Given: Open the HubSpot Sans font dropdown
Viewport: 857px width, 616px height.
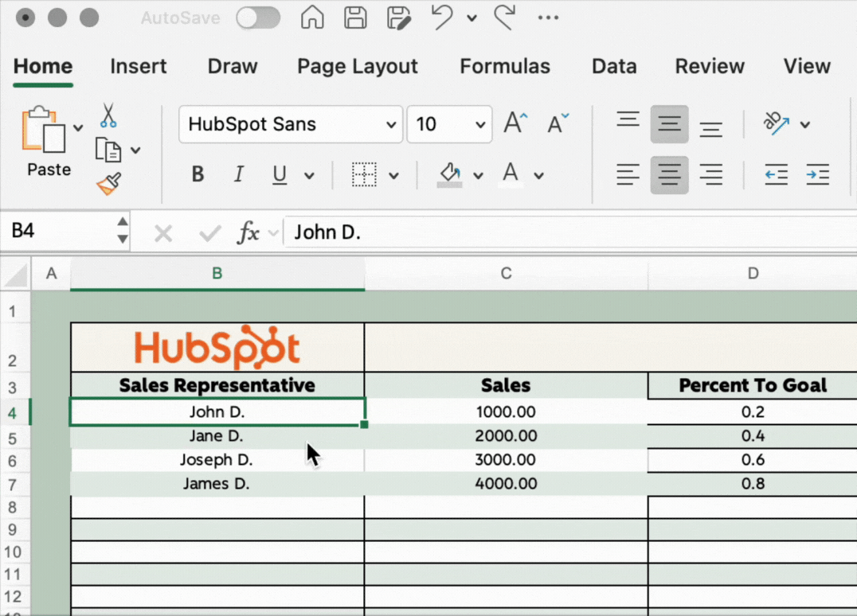Looking at the screenshot, I should [x=390, y=124].
